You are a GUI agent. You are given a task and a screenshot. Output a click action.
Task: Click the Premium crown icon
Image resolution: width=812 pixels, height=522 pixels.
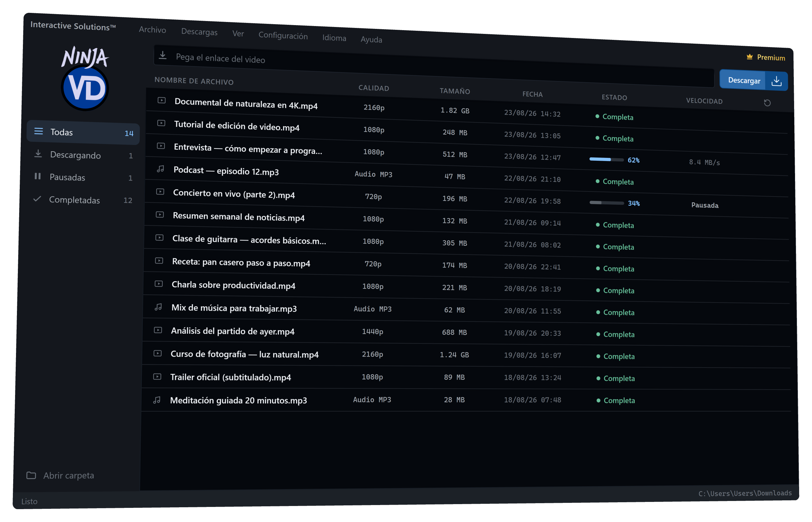point(749,57)
